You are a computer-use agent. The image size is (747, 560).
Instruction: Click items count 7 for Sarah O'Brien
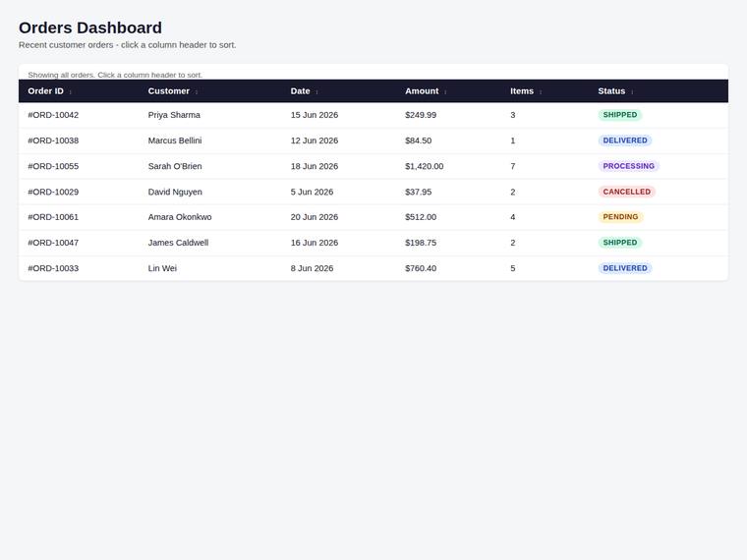pos(513,166)
